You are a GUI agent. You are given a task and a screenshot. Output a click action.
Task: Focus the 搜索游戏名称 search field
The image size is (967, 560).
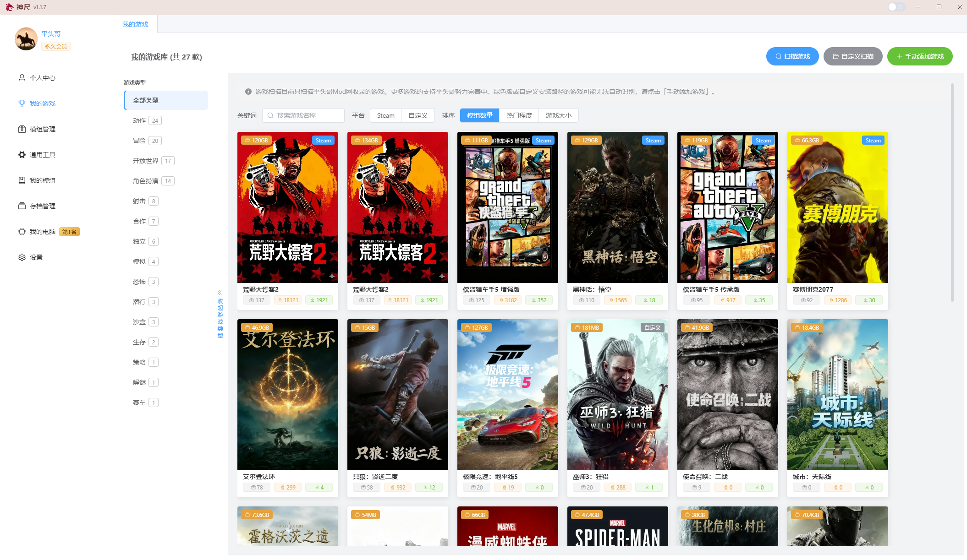(303, 115)
